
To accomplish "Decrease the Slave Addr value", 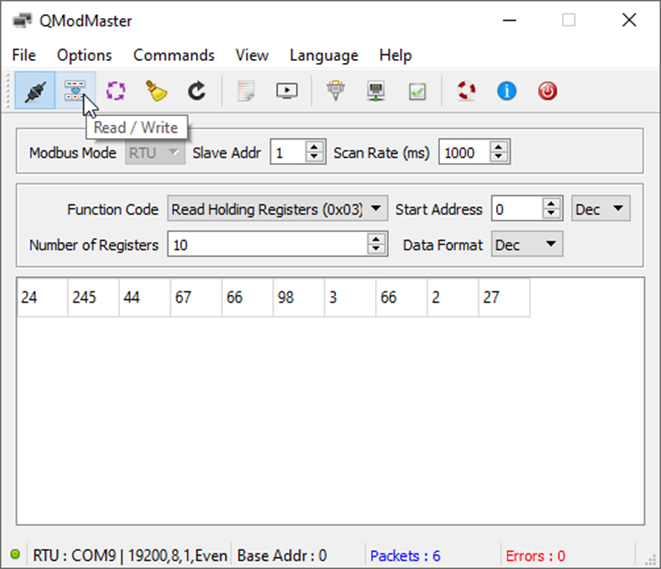I will pyautogui.click(x=314, y=157).
